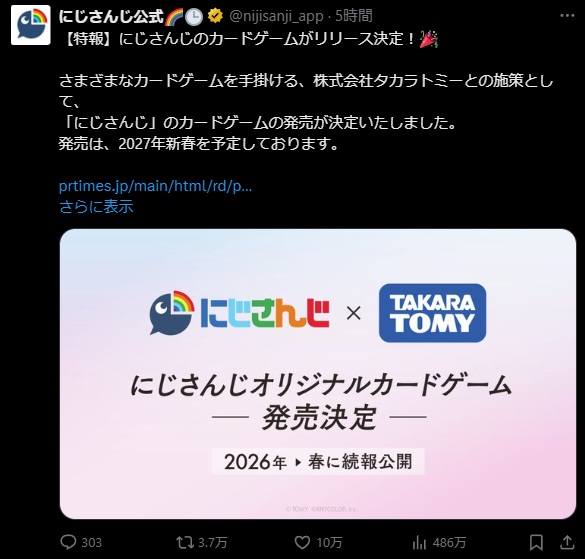Click the 486万 views count
The width and height of the screenshot is (585, 559).
point(450,543)
